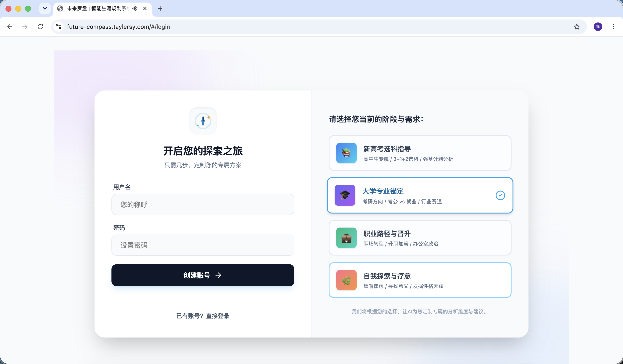Click the compass logo icon
Screen dimensions: 623x364
point(203,121)
